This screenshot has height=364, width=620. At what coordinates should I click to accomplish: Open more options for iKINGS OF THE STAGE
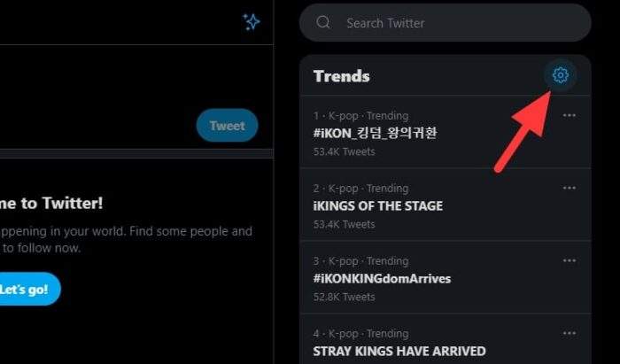pyautogui.click(x=569, y=188)
